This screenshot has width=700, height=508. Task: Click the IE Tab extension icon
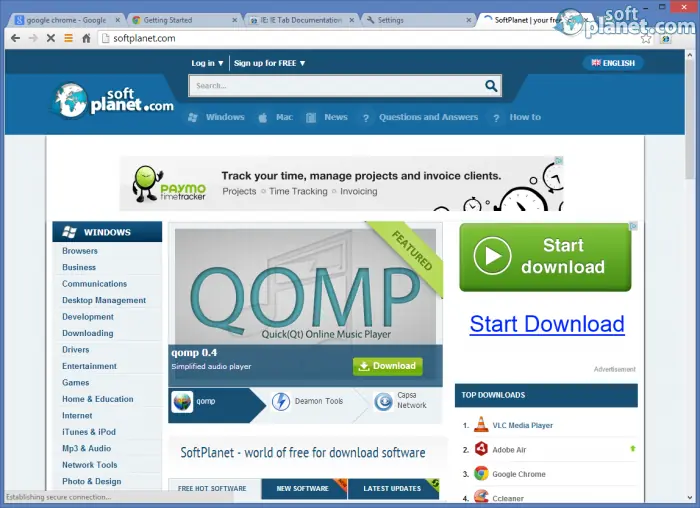tap(666, 39)
